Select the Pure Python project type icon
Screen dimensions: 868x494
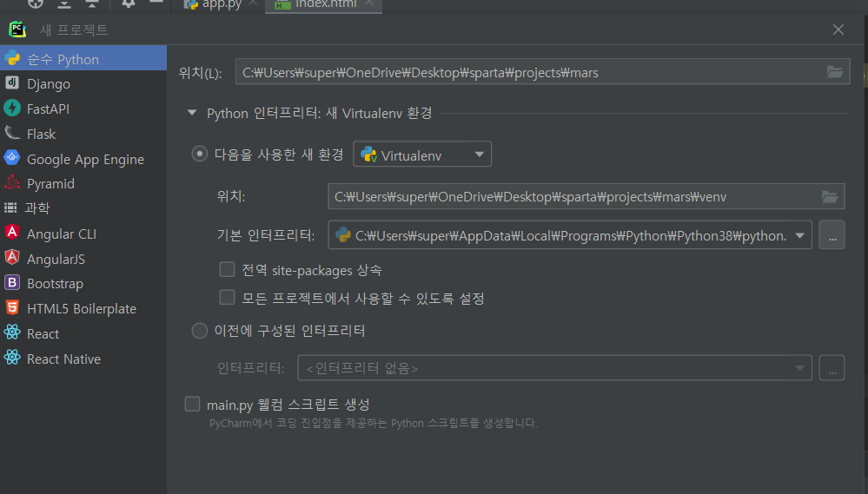click(12, 59)
